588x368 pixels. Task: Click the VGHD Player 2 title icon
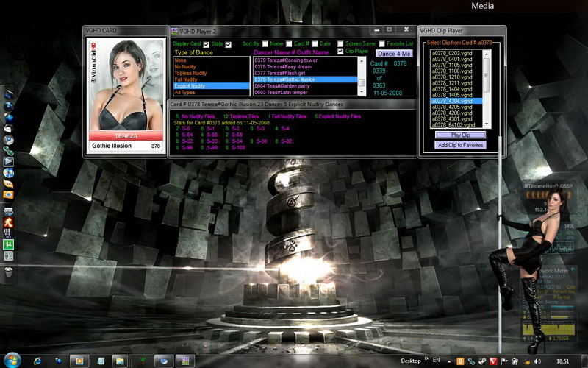pos(174,31)
